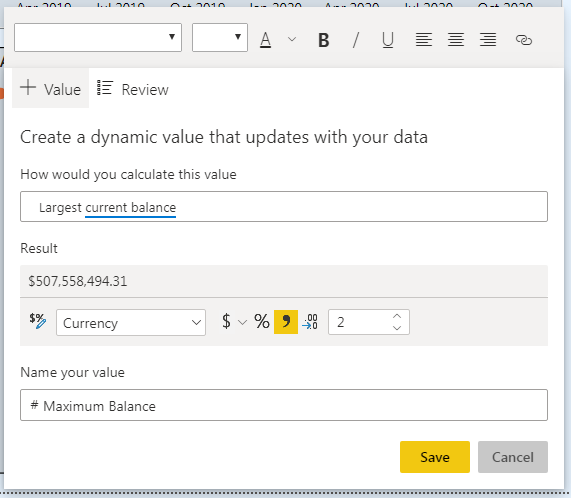This screenshot has height=498, width=571.
Task: Center align text
Action: [x=456, y=39]
